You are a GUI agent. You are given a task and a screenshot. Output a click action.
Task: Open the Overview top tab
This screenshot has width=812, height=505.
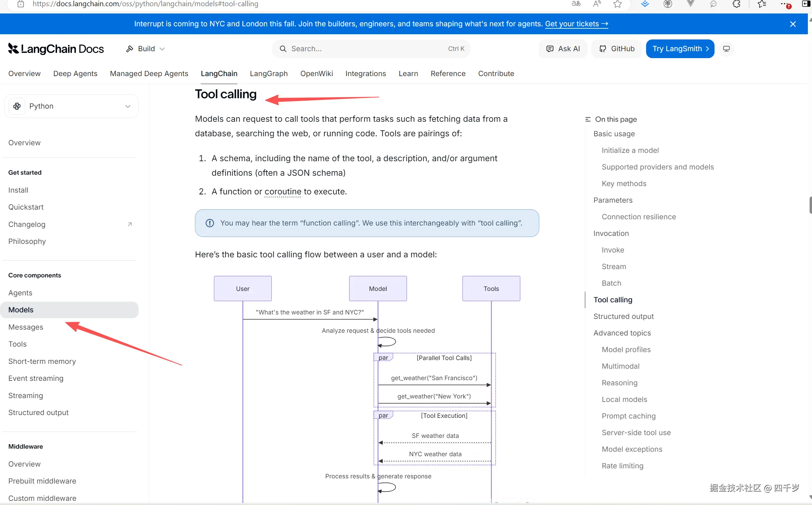(25, 74)
